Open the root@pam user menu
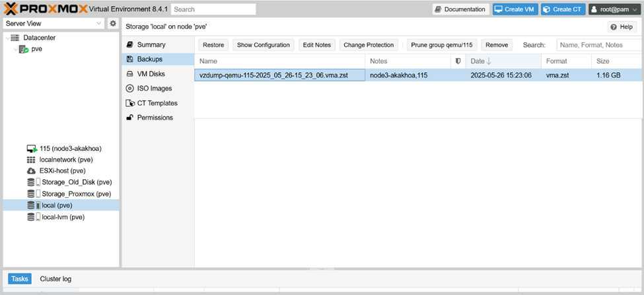644x295 pixels. [613, 9]
